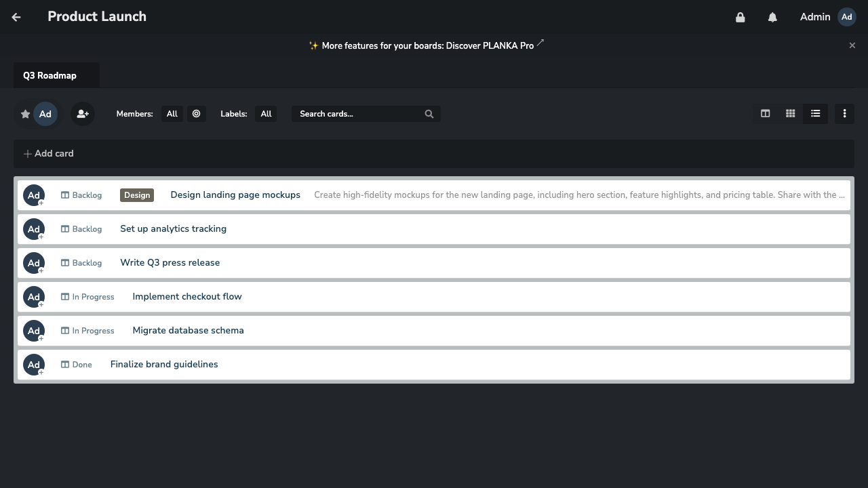Click the Design label badge
This screenshot has width=868, height=488.
(x=137, y=195)
